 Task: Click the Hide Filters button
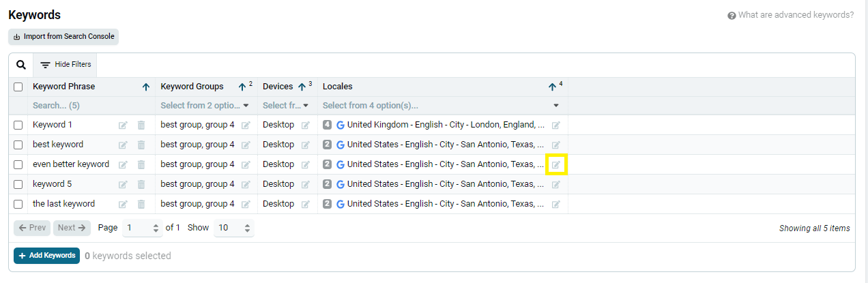[66, 65]
